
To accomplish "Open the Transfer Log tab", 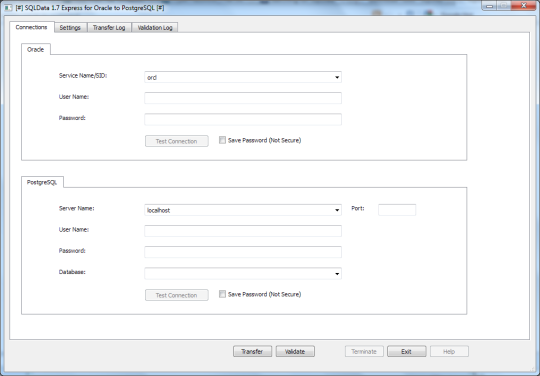I will pyautogui.click(x=109, y=28).
